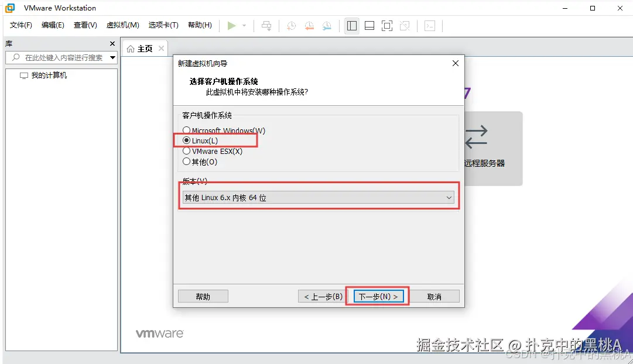Show the thumbnail bar

[x=369, y=26]
